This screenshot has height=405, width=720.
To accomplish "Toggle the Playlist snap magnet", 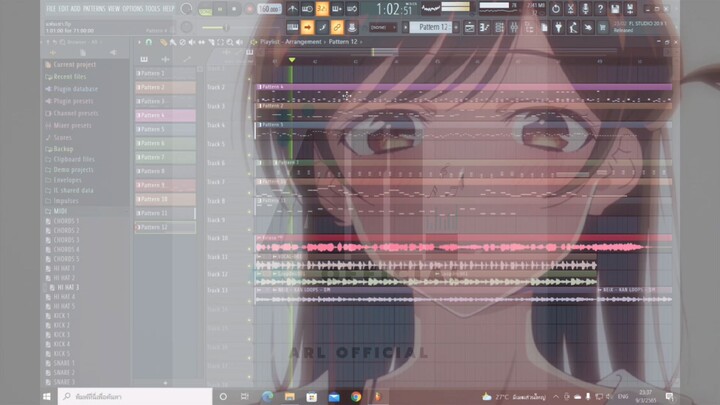I will pyautogui.click(x=148, y=42).
